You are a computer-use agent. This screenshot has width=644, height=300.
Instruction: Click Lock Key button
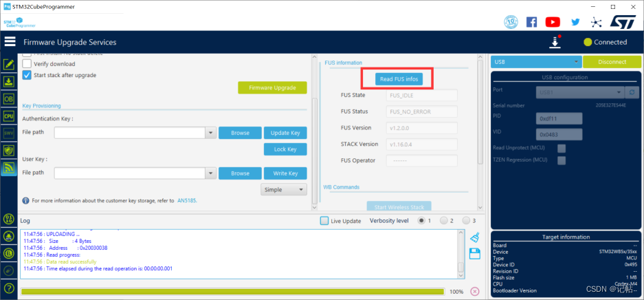285,149
